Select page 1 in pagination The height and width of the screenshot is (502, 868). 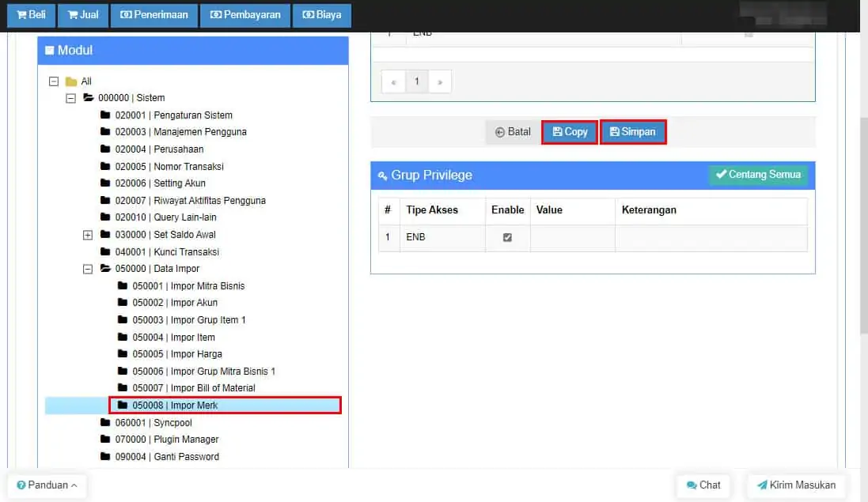click(x=417, y=82)
